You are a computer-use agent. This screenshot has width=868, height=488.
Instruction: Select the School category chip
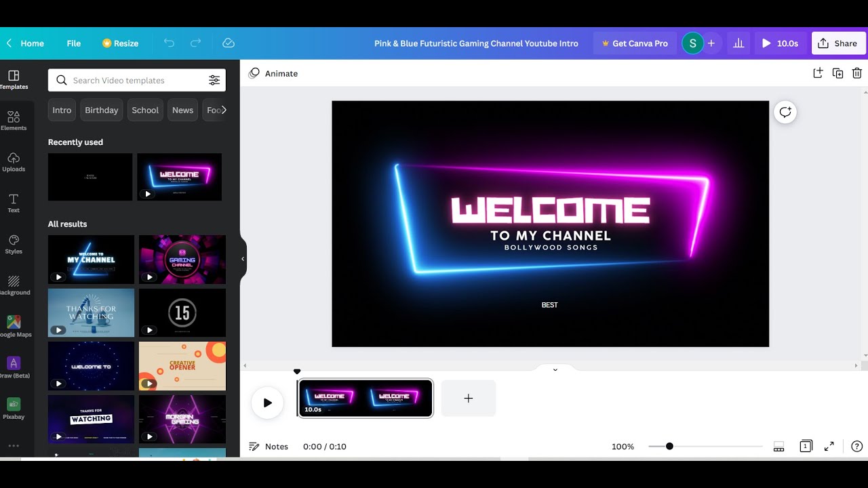click(x=145, y=110)
